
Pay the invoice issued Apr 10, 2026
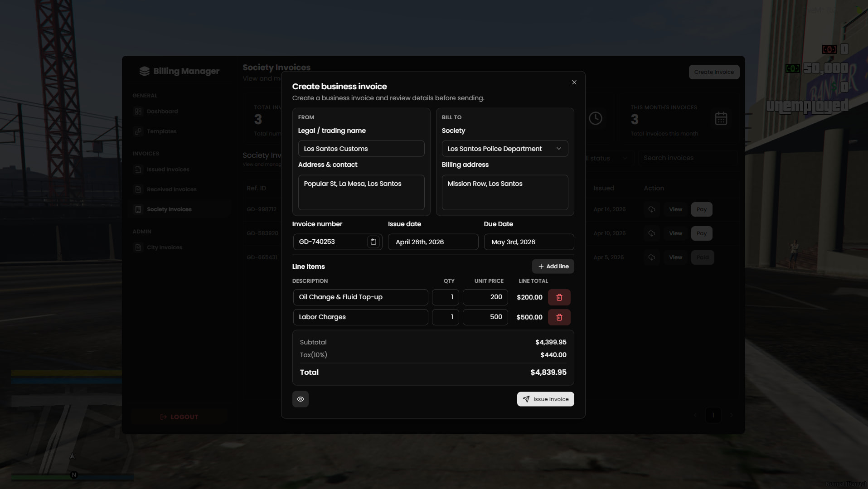tap(702, 233)
